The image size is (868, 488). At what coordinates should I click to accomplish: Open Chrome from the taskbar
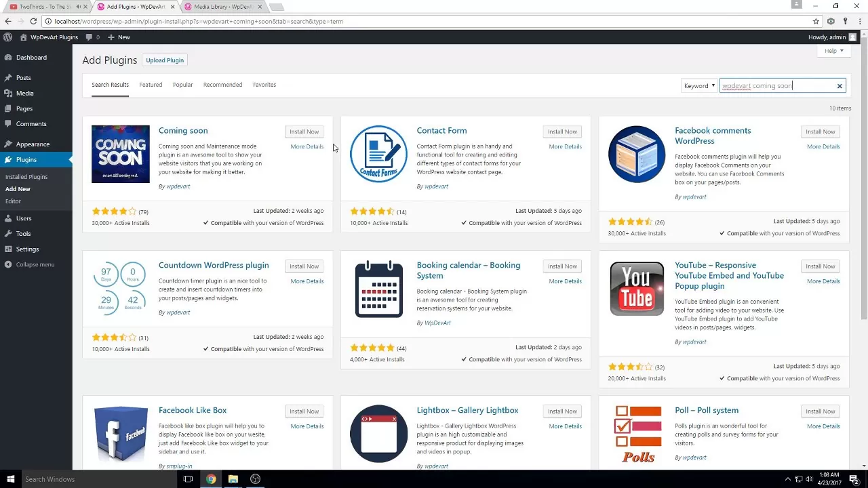pyautogui.click(x=211, y=479)
